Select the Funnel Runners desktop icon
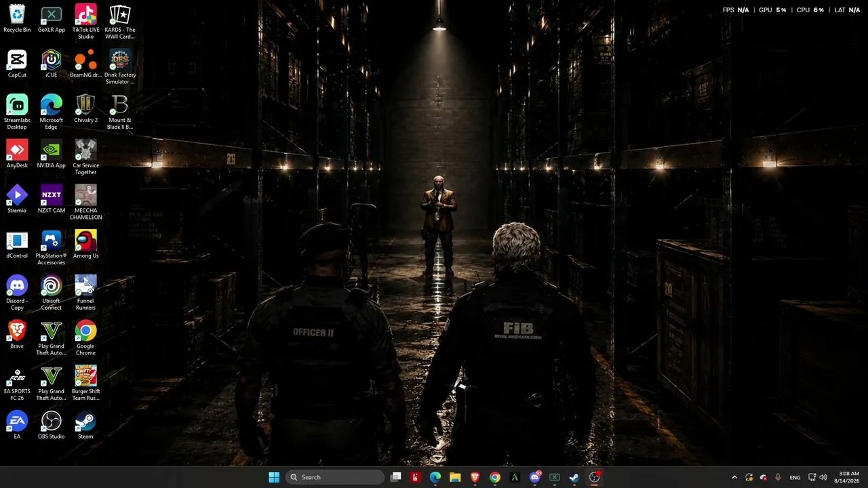Viewport: 868px width, 488px height. 85,293
